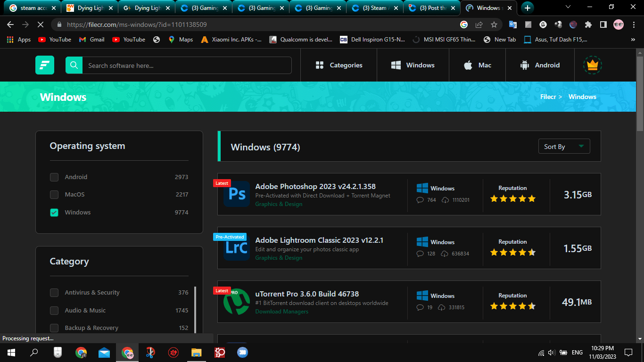Check the MacOS operating system checkbox

pos(54,195)
